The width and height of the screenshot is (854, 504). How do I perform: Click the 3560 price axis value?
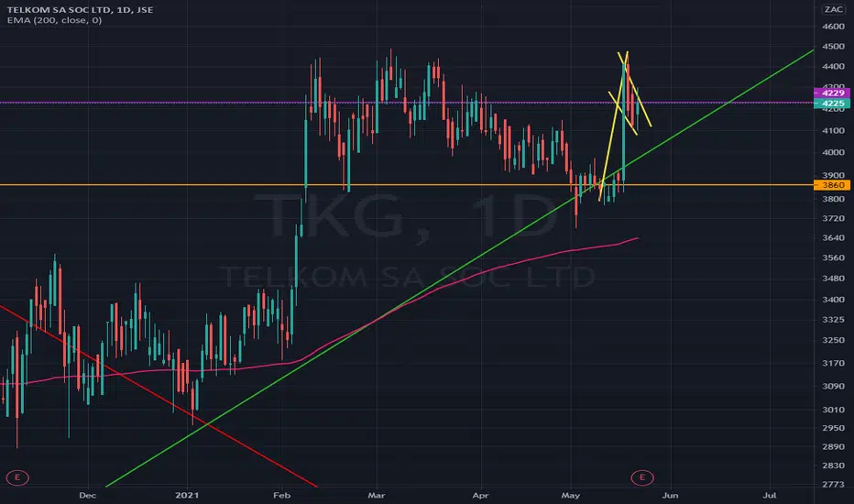click(x=833, y=257)
